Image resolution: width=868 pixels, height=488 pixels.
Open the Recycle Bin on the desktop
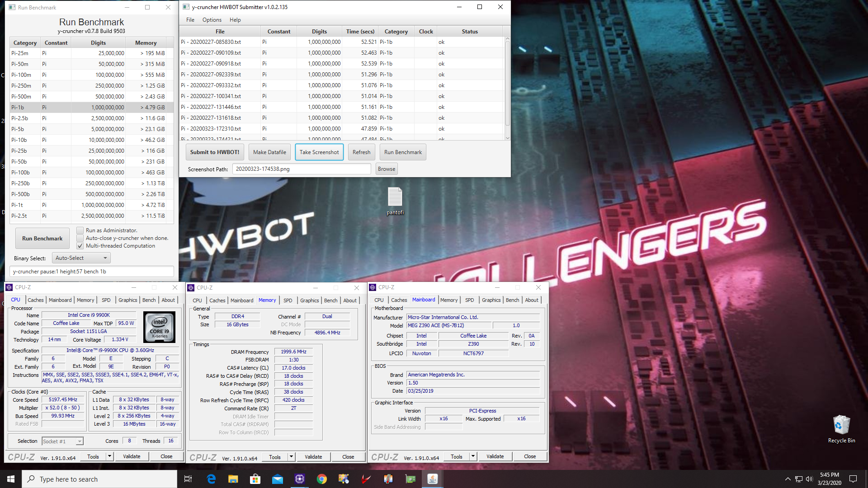[x=841, y=429]
